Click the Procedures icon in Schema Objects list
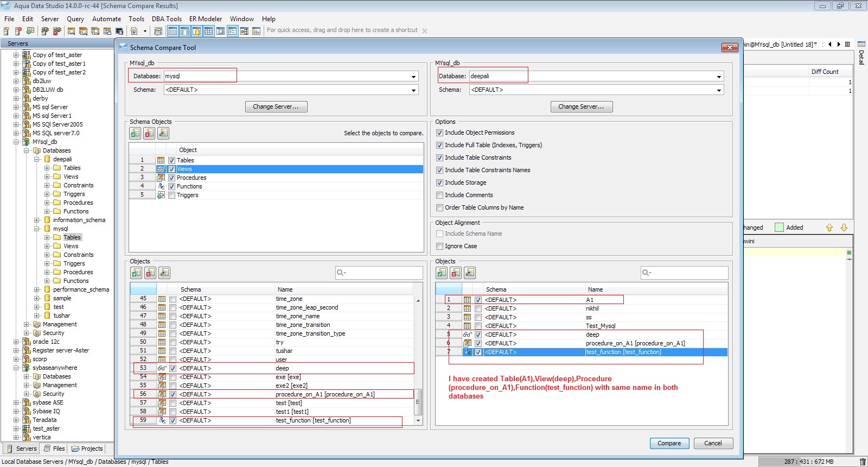The image size is (868, 467). coord(161,178)
